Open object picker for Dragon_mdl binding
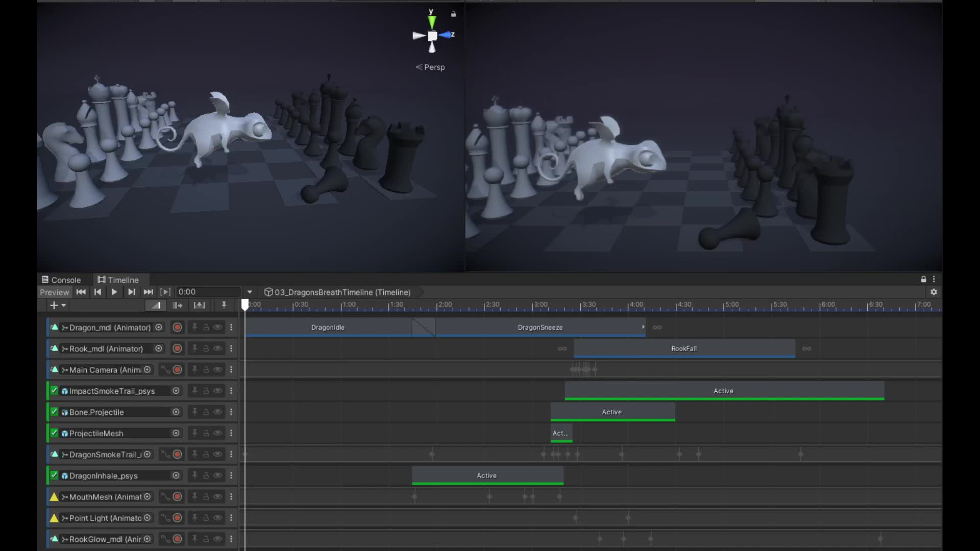Image resolution: width=980 pixels, height=551 pixels. coord(159,327)
